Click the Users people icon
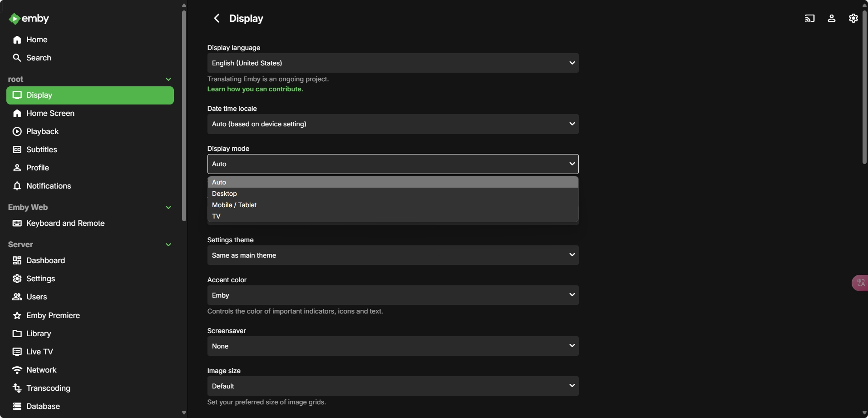This screenshot has width=868, height=418. tap(17, 297)
